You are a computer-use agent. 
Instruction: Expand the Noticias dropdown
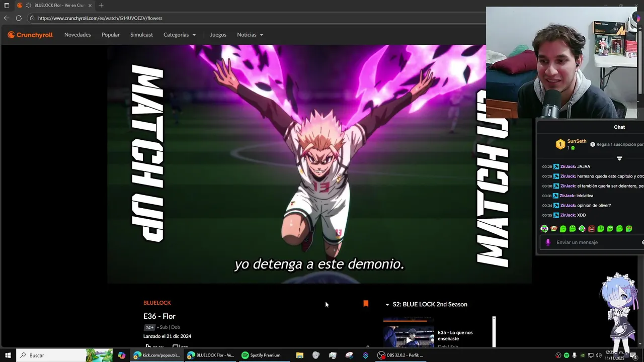[250, 35]
